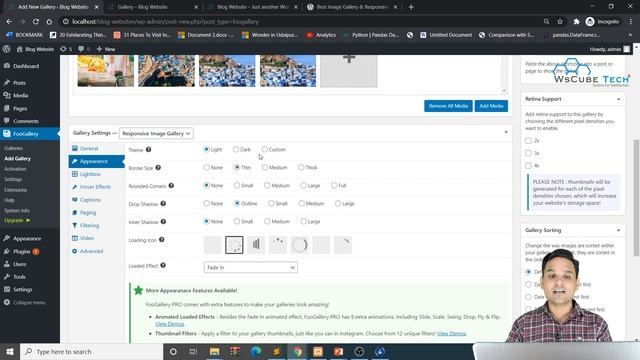Set Border Size to Medium

pyautogui.click(x=265, y=167)
